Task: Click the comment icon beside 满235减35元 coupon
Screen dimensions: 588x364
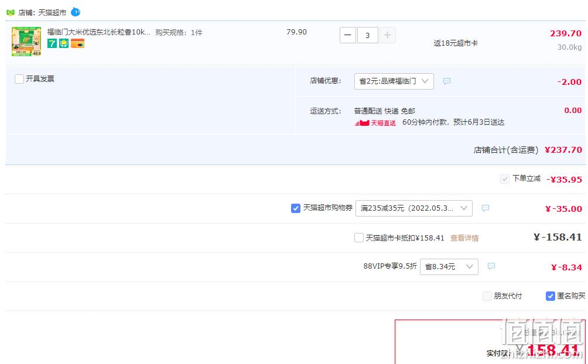Action: pos(486,208)
